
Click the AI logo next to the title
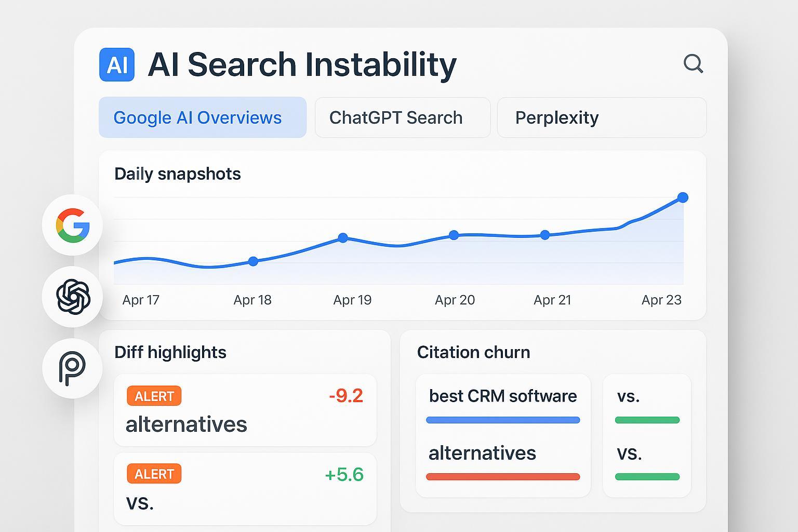[x=116, y=64]
